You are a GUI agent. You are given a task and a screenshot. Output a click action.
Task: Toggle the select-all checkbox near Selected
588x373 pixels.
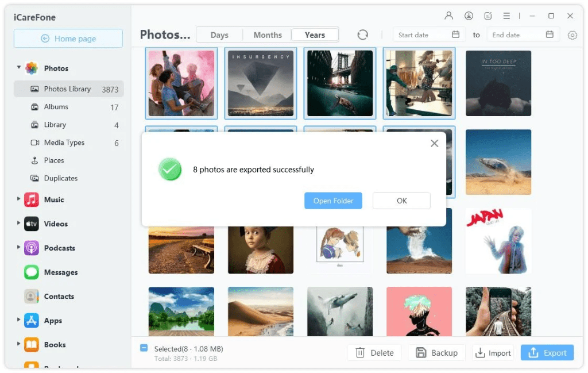click(144, 348)
